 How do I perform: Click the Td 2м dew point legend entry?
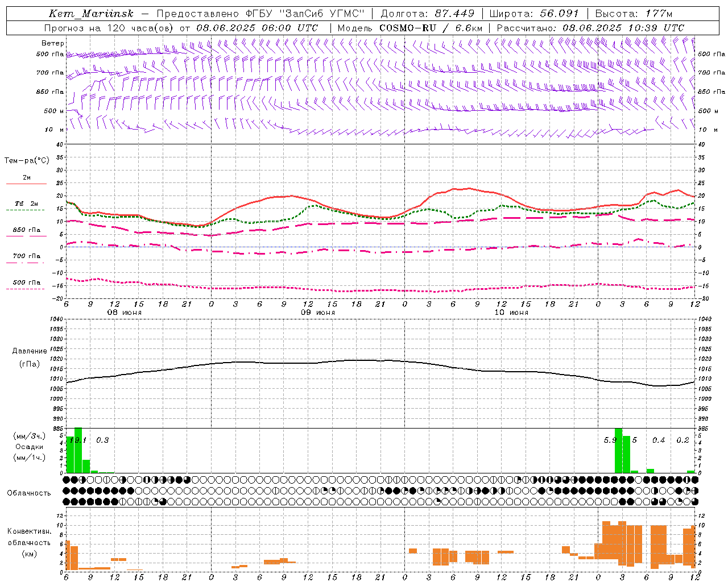27,203
